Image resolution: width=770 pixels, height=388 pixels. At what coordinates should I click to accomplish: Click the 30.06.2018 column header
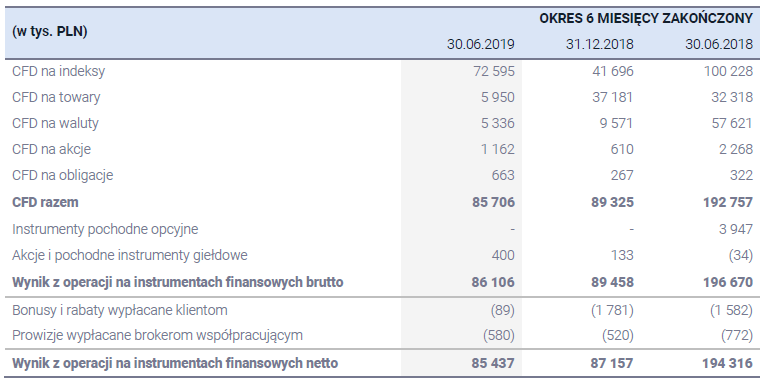pyautogui.click(x=719, y=44)
